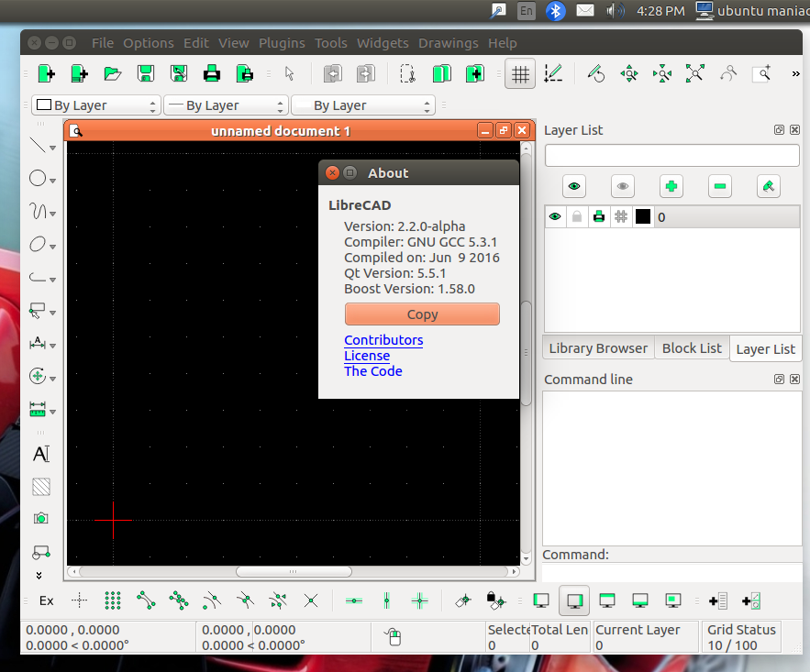810x672 pixels.
Task: Open a file with folder icon
Action: [x=113, y=74]
